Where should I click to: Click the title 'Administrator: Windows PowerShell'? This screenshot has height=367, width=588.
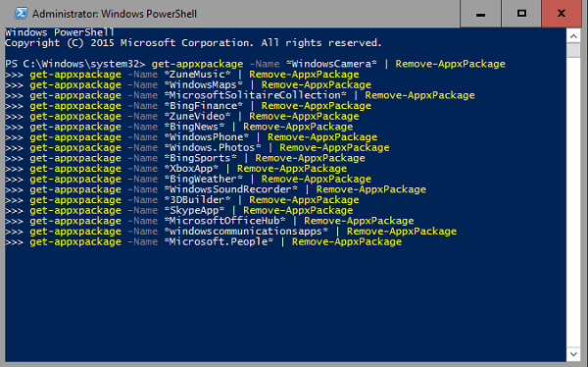[x=115, y=14]
